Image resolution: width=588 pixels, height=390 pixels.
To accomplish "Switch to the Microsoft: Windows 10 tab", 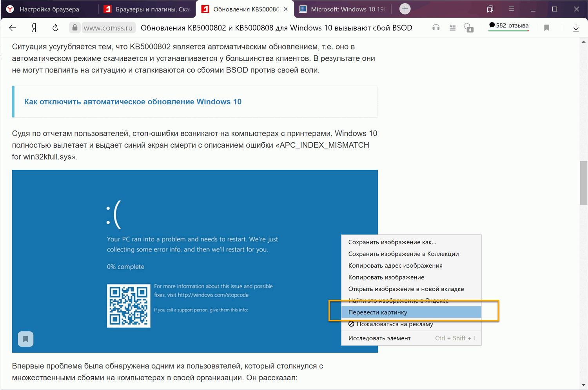I will 343,9.
